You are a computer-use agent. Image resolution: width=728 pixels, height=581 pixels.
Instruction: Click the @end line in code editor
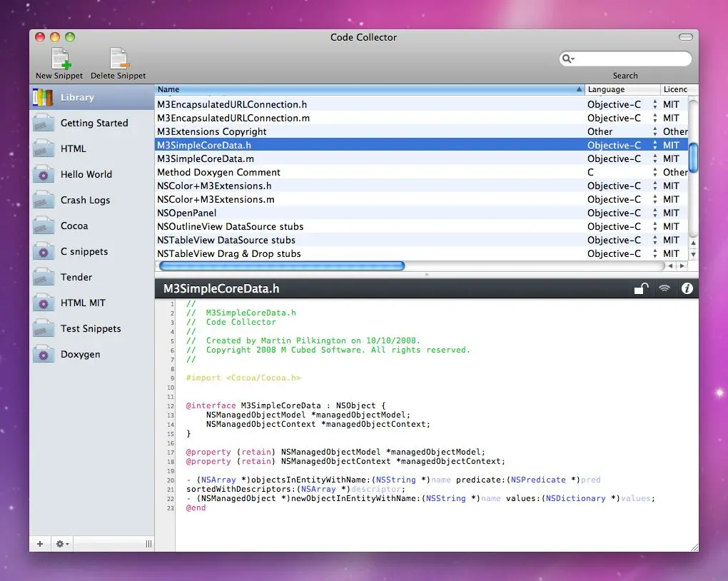click(x=196, y=507)
